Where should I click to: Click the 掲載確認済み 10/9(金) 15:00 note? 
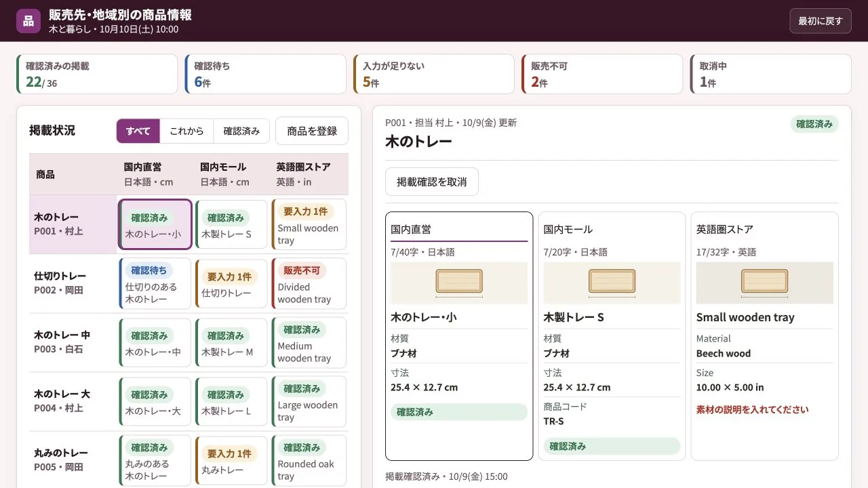tap(446, 476)
